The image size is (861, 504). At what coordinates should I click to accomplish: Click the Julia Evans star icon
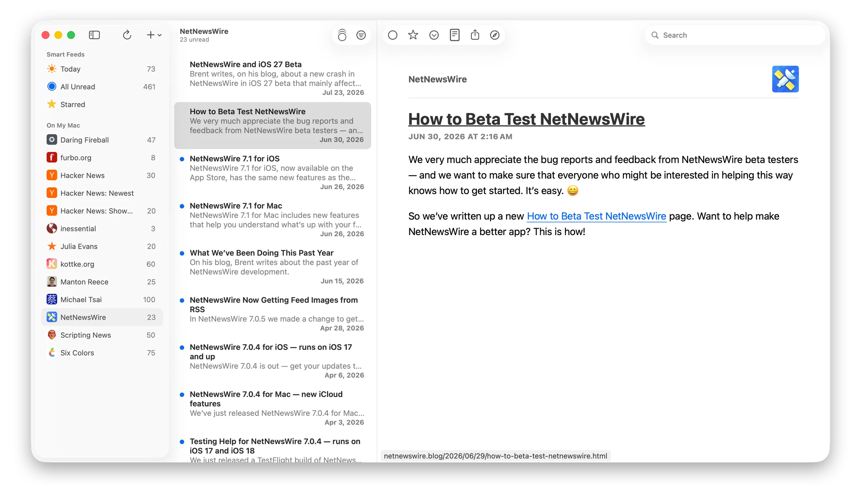pos(52,246)
